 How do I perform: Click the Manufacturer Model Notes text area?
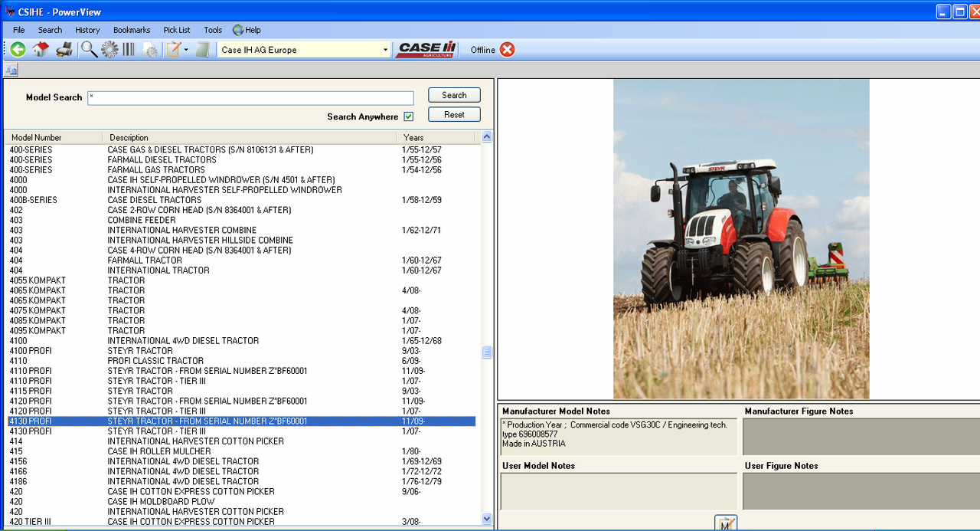[x=619, y=437]
